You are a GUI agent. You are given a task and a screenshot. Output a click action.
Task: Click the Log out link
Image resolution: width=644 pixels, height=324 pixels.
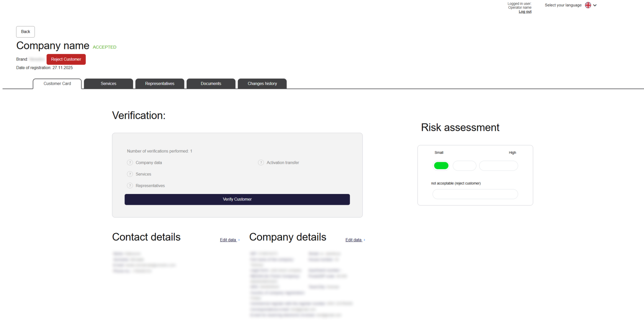point(525,12)
